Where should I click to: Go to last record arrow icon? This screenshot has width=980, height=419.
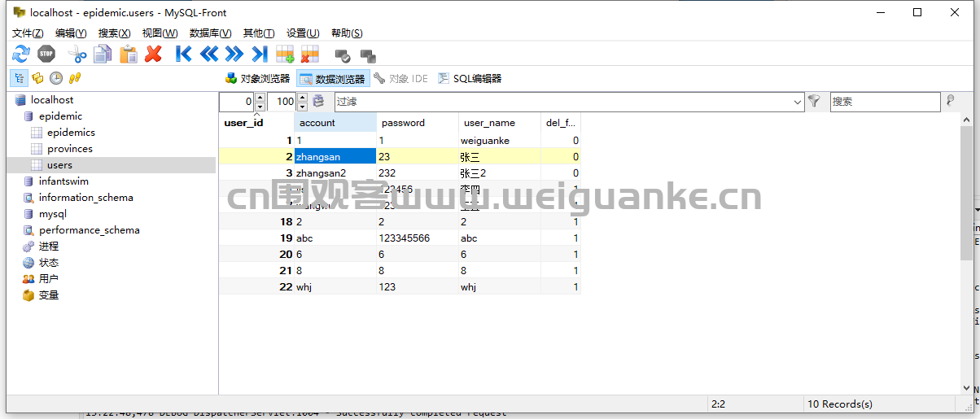(259, 55)
